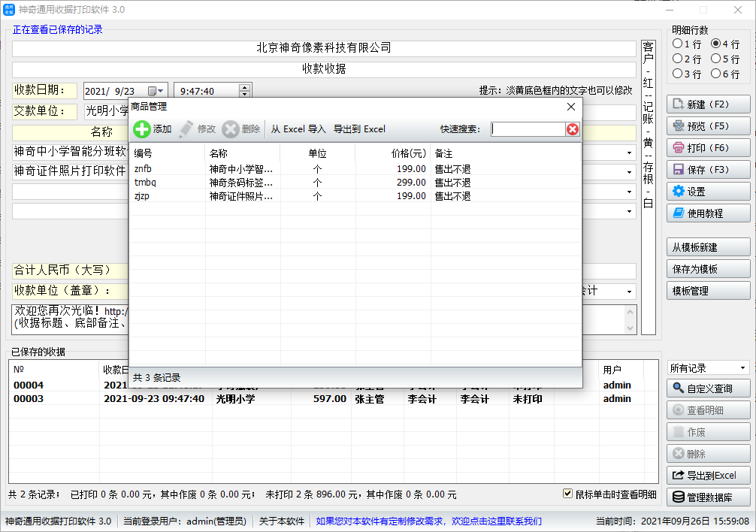Image resolution: width=756 pixels, height=532 pixels.
Task: Click 从 Excel 导入 in the toolbar
Action: tap(298, 129)
